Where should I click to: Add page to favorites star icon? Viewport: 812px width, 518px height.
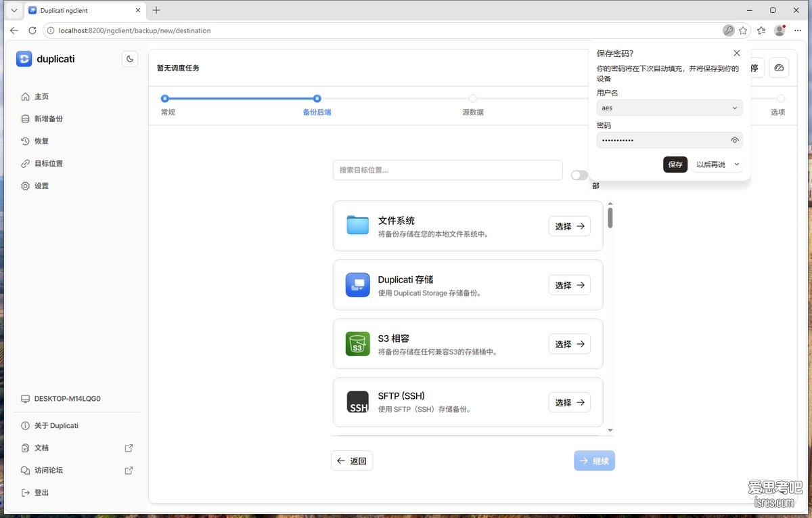pos(743,30)
